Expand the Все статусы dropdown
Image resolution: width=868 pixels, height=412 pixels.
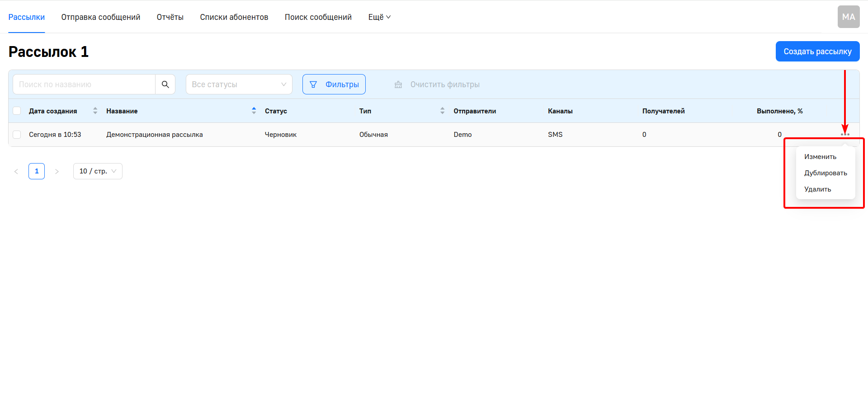(x=239, y=84)
